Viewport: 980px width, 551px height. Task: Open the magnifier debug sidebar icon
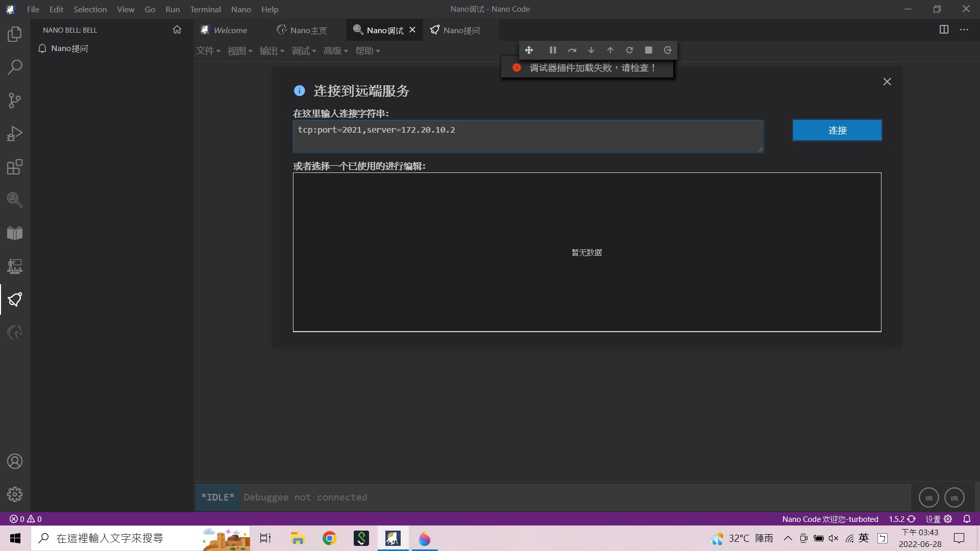point(15,200)
